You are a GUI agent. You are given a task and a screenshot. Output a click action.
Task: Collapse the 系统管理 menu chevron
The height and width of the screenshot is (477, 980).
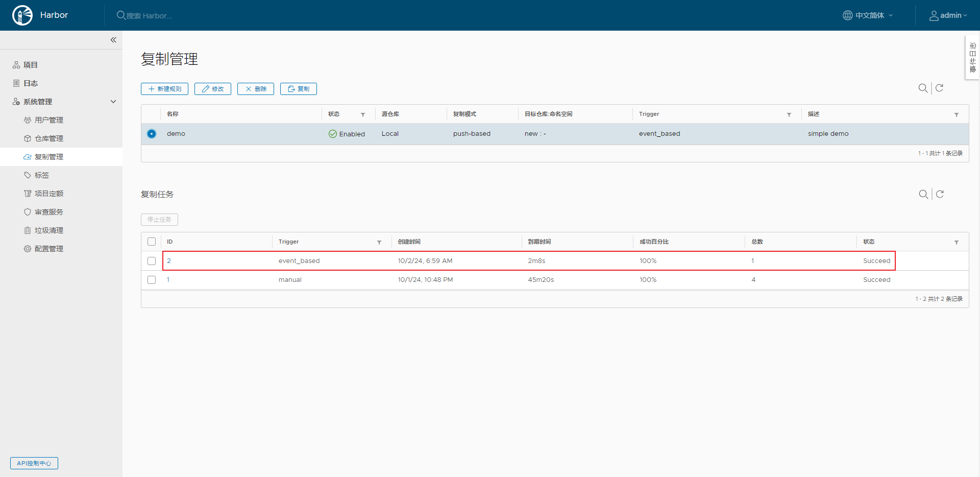pyautogui.click(x=113, y=102)
